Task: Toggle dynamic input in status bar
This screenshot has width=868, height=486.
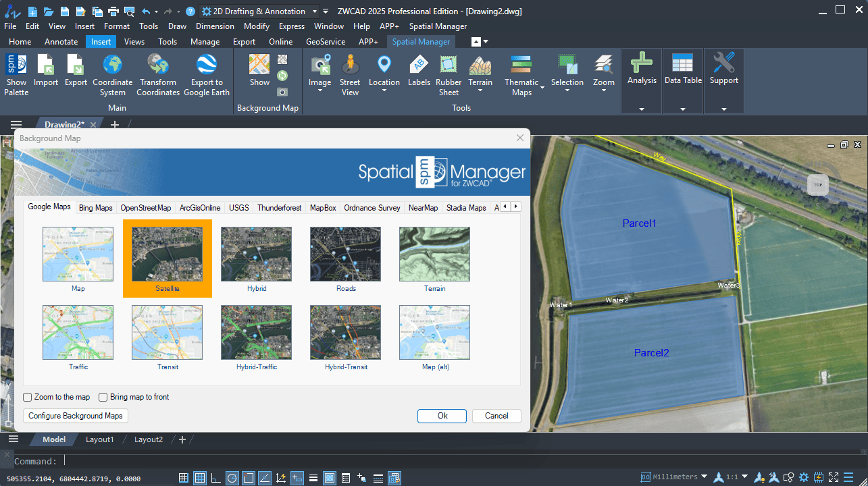Action: (x=297, y=478)
